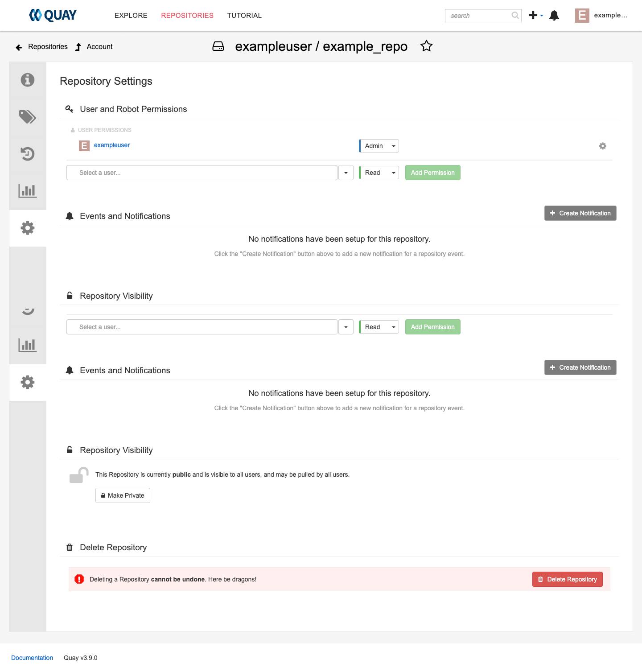Click the Quay logo
642x672 pixels.
point(53,15)
